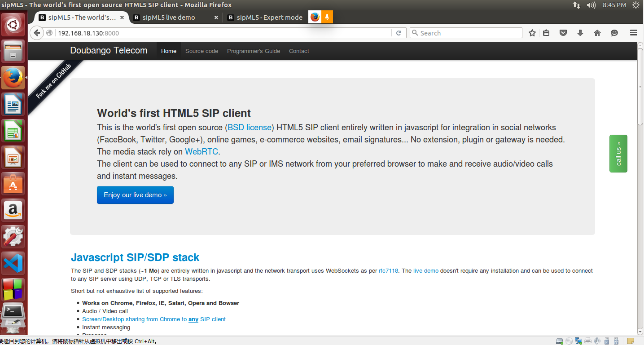Click Fork me on GitHub ribbon
644x345 pixels.
pos(54,82)
